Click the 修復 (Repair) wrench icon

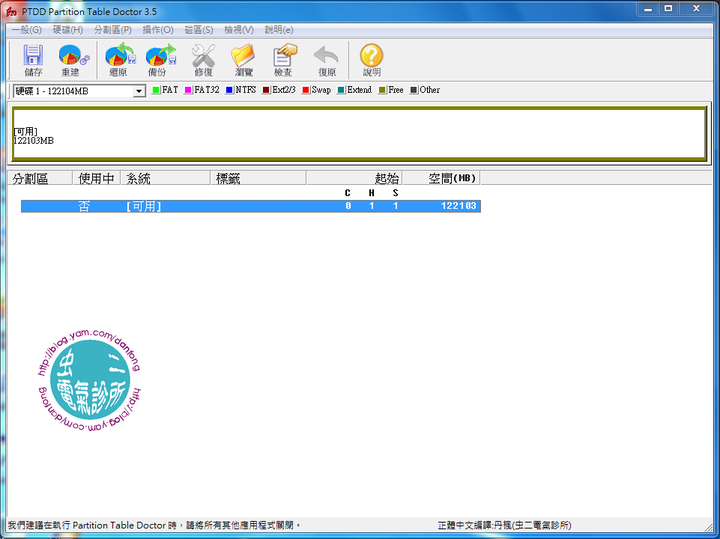coord(203,60)
